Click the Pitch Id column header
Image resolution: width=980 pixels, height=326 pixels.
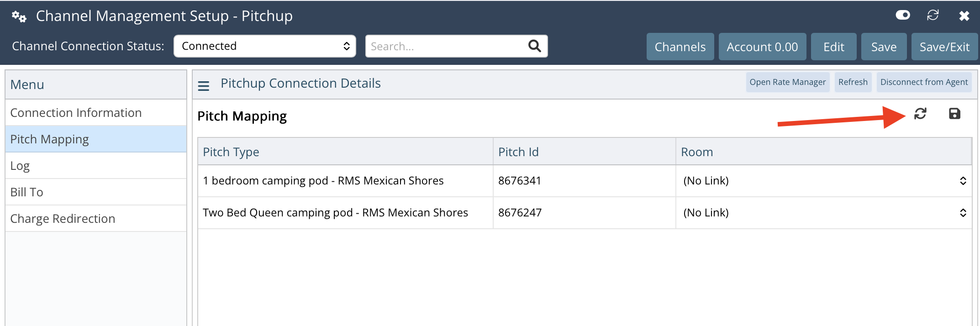(x=584, y=152)
